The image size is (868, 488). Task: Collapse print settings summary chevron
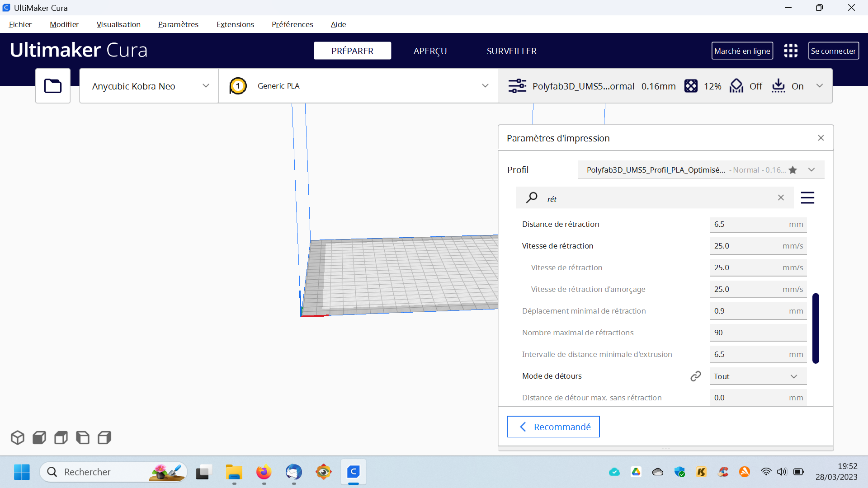(820, 86)
